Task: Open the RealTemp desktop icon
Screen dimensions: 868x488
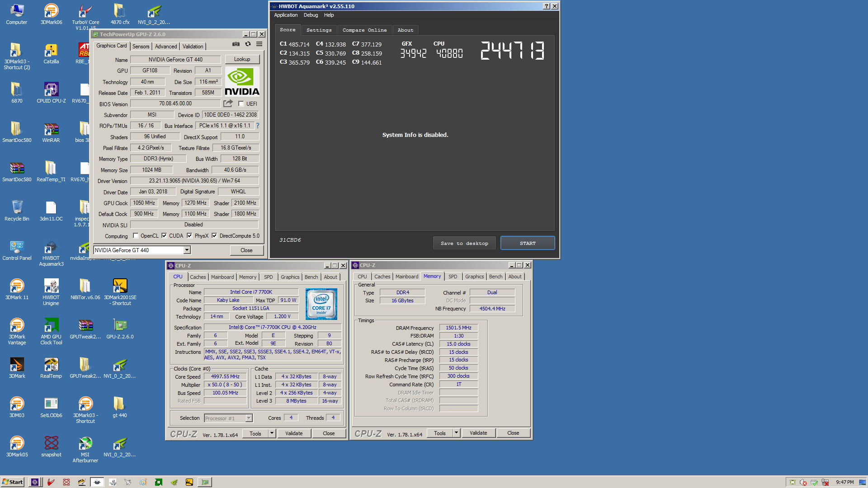Action: coord(51,368)
